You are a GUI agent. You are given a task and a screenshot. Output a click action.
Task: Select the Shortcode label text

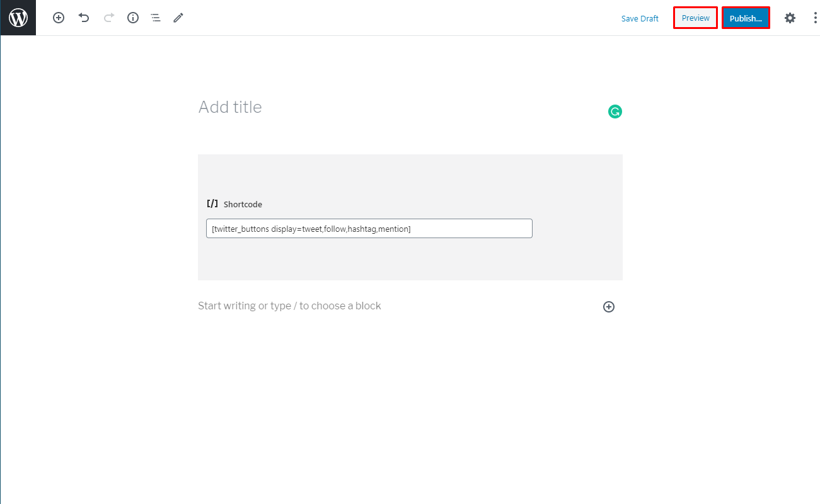[x=243, y=204]
